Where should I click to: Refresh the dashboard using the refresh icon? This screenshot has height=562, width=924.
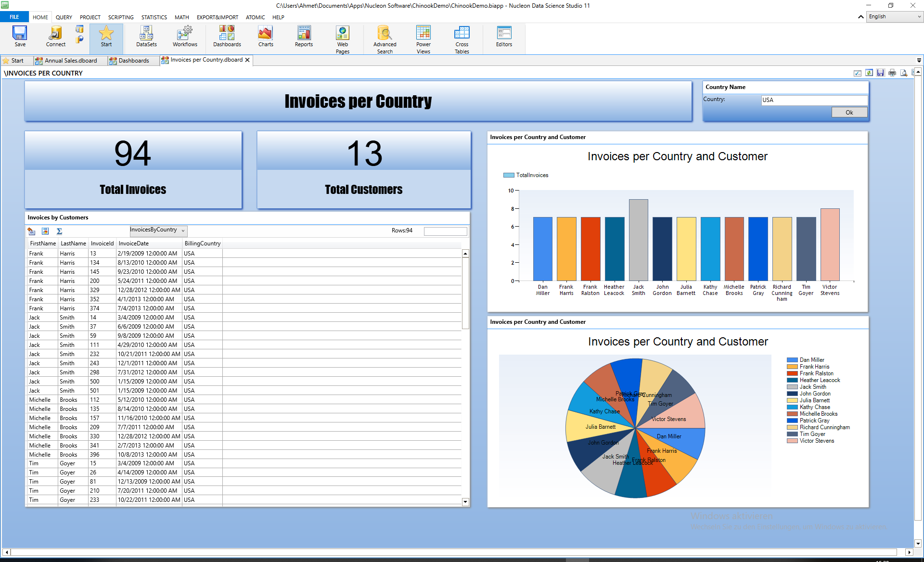pyautogui.click(x=869, y=73)
